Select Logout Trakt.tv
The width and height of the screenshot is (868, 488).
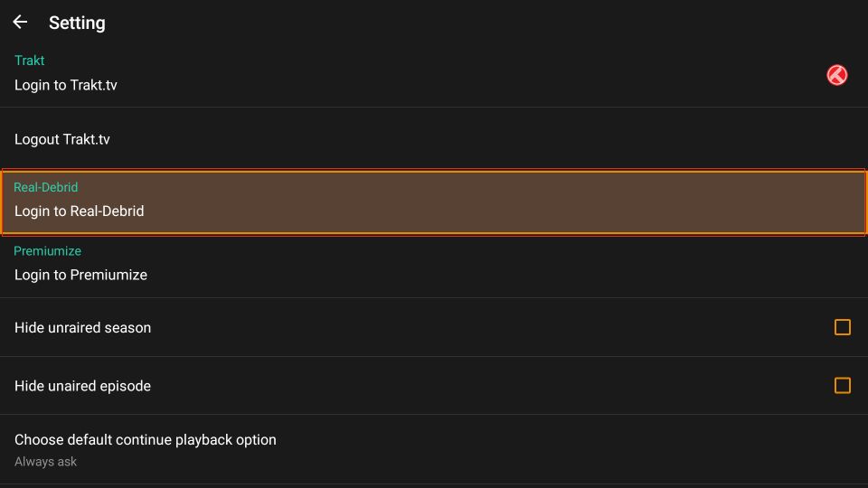(434, 139)
